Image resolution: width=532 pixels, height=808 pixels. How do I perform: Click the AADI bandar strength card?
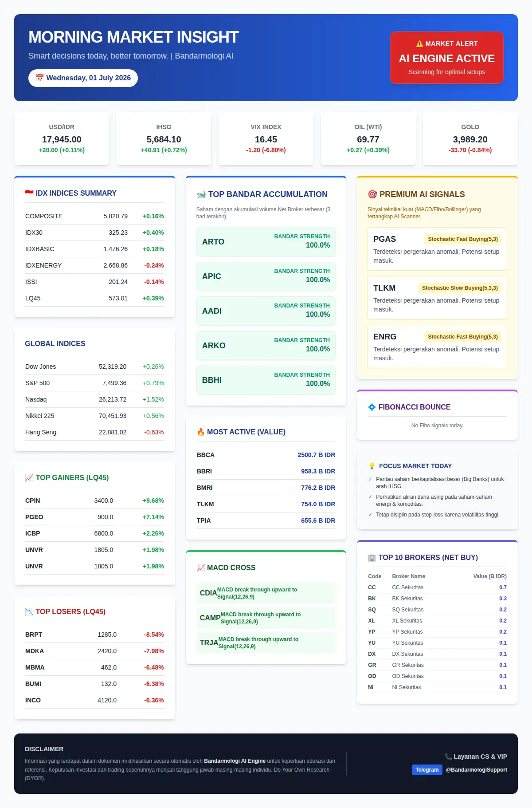pyautogui.click(x=266, y=311)
